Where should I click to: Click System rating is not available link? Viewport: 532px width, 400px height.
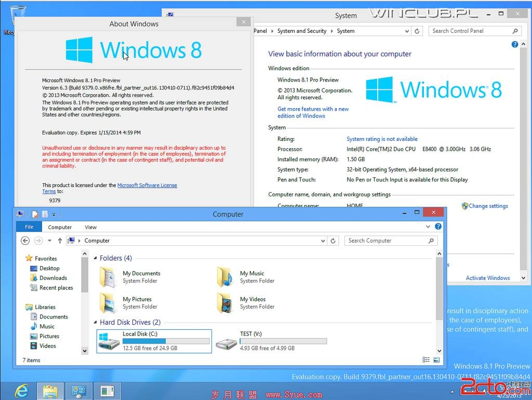click(x=382, y=139)
